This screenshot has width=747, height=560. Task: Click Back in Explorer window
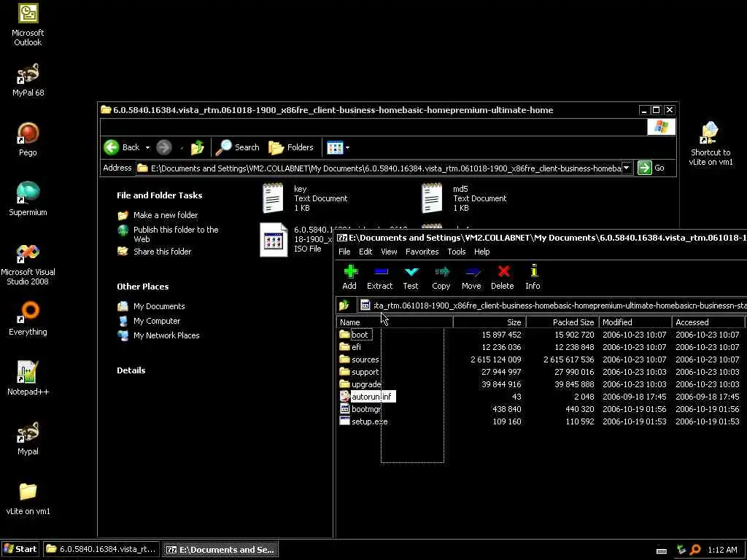122,147
